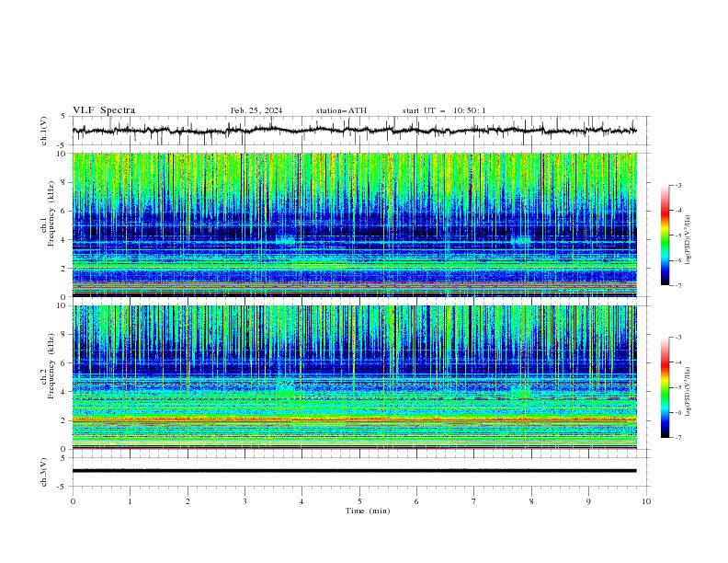Click the "-3" label on ch.1 colorbar
The height and width of the screenshot is (563, 728).
(678, 185)
